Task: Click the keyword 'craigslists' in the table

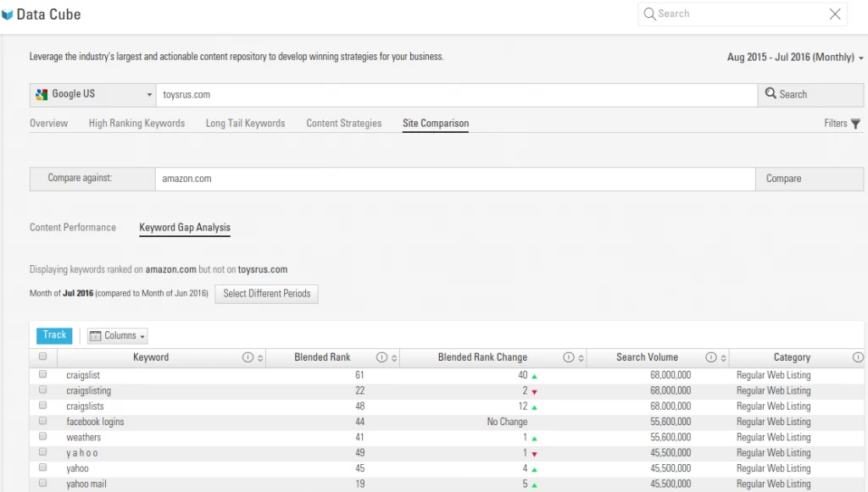Action: [x=85, y=406]
